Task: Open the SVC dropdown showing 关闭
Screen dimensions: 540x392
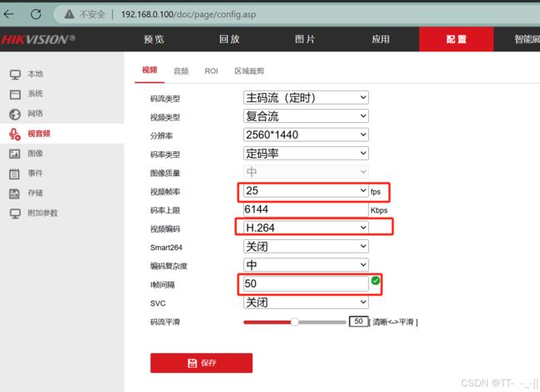Action: (x=306, y=302)
